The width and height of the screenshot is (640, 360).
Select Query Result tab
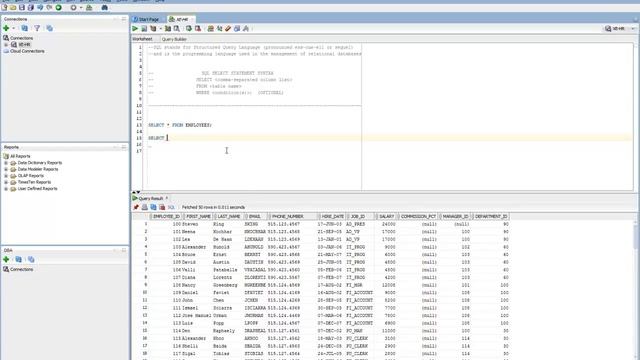coord(151,198)
